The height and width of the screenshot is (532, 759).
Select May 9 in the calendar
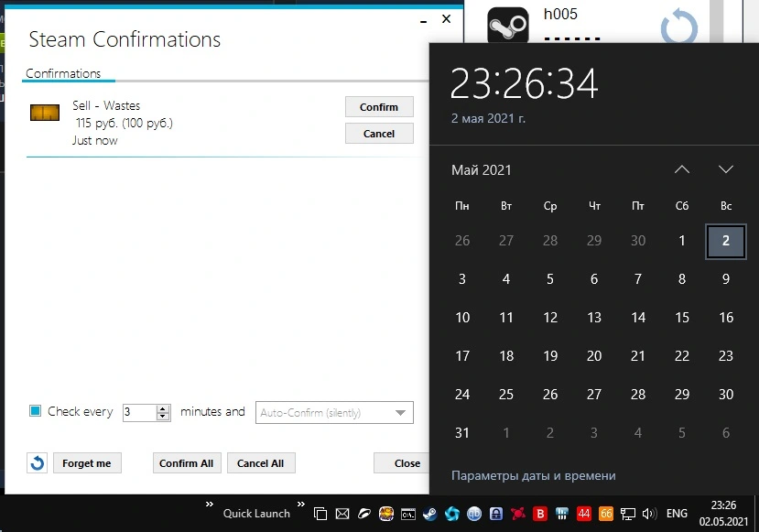726,279
